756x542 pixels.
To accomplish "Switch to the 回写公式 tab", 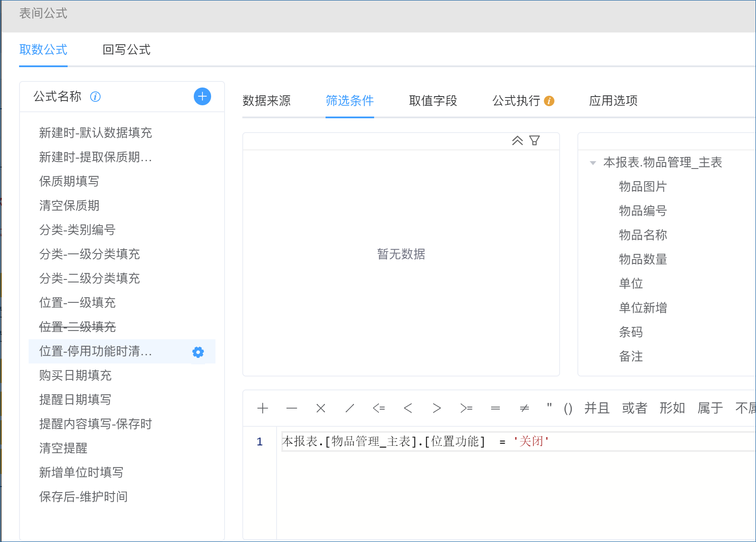I will (127, 49).
